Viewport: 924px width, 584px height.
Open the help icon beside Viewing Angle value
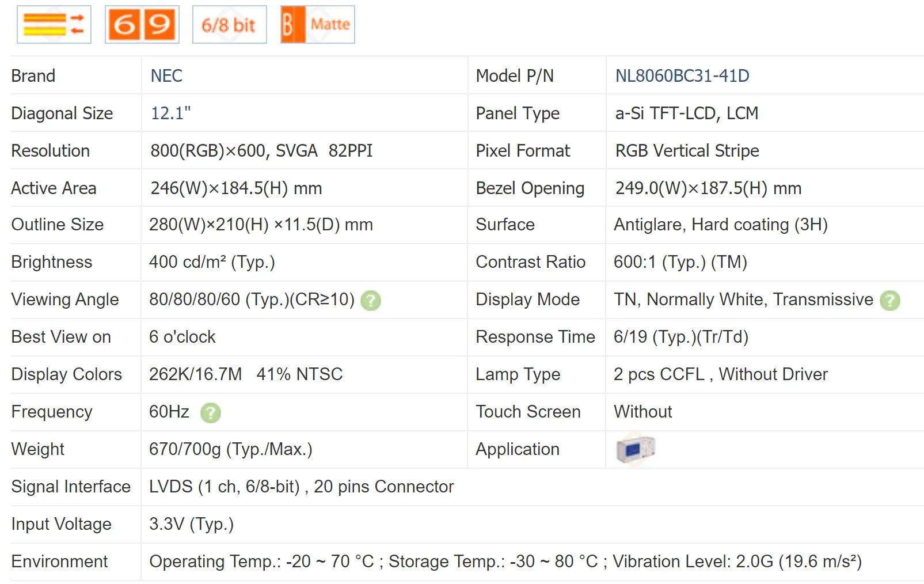tap(371, 301)
